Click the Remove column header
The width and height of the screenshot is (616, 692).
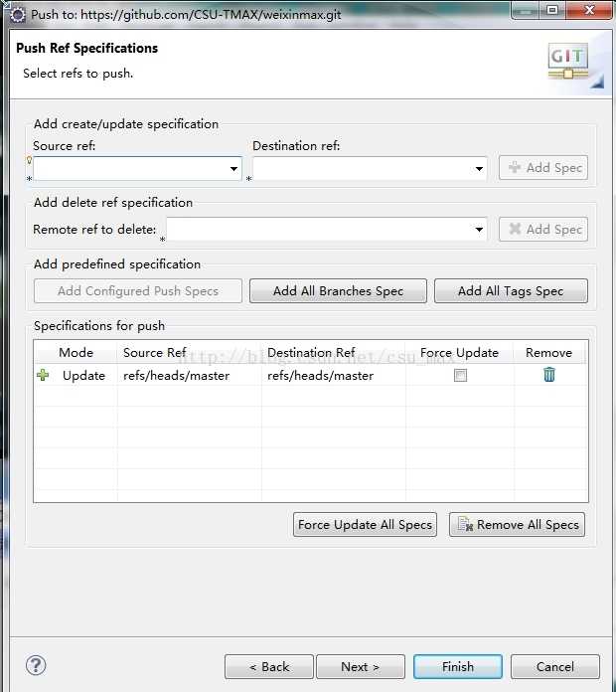click(x=549, y=352)
